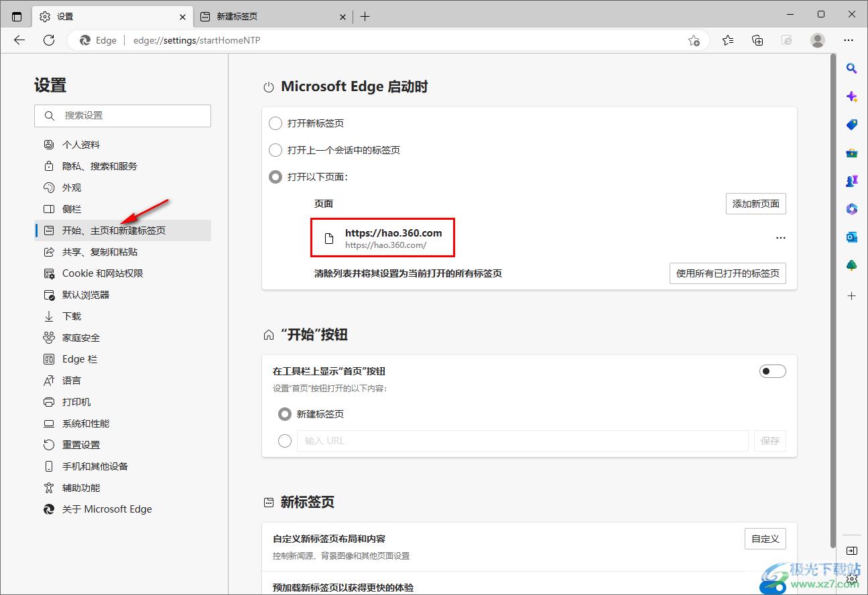
Task: Open Edge 栏 settings section
Action: click(x=123, y=359)
